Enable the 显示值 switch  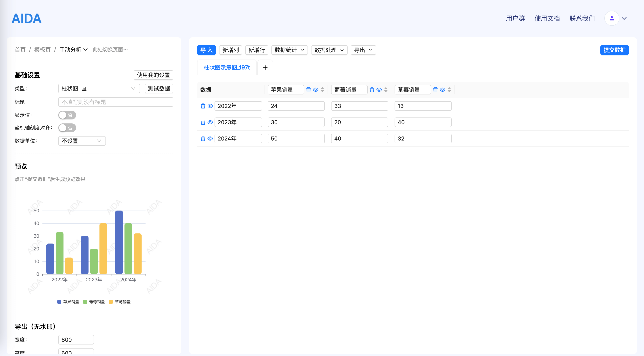(67, 115)
